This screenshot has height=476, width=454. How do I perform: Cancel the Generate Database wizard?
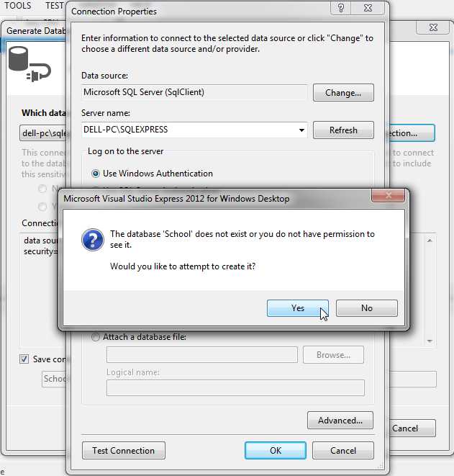(x=412, y=428)
